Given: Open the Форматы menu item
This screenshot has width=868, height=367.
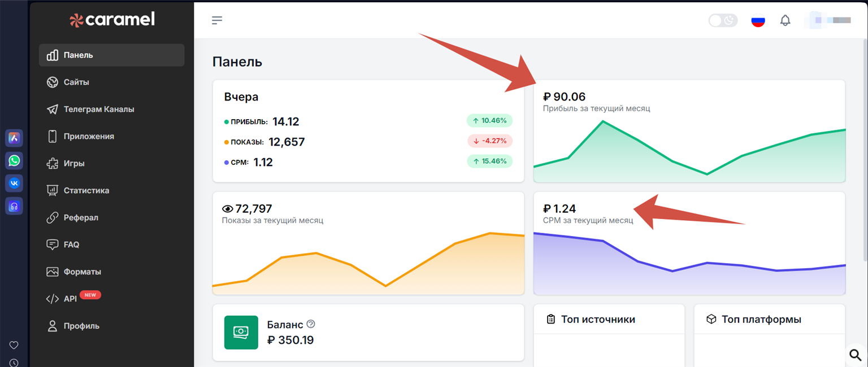Looking at the screenshot, I should 82,272.
